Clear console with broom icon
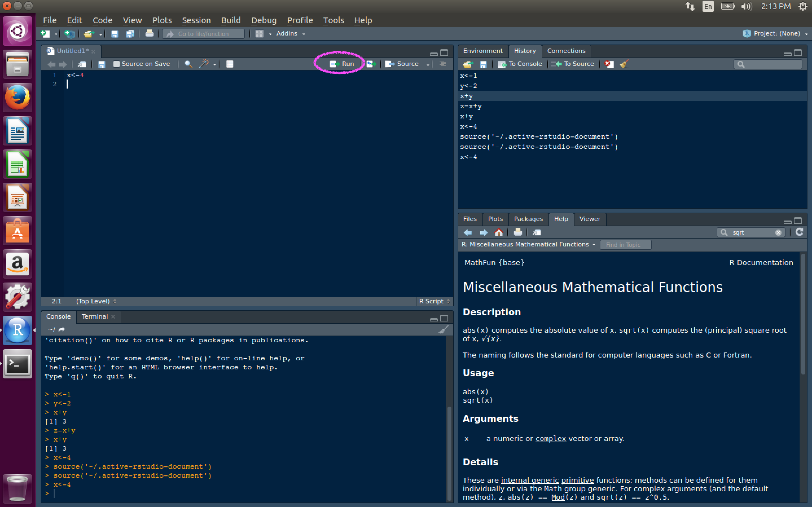 click(x=444, y=330)
